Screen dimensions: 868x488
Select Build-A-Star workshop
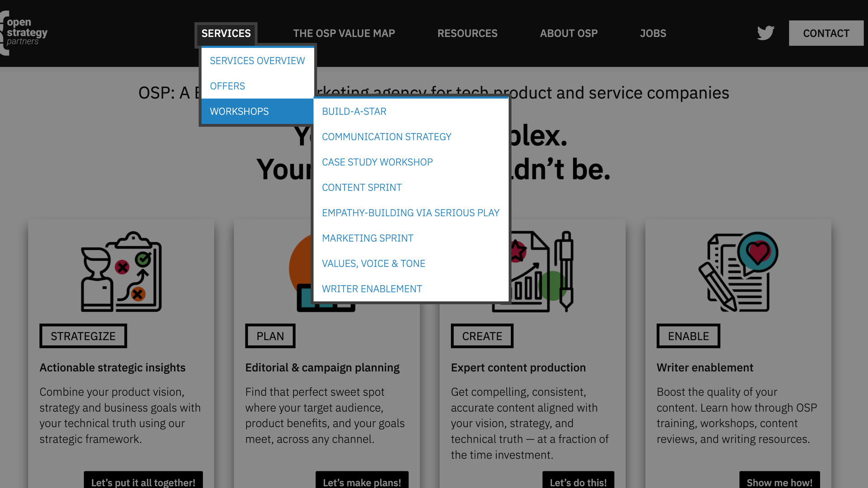click(x=354, y=111)
